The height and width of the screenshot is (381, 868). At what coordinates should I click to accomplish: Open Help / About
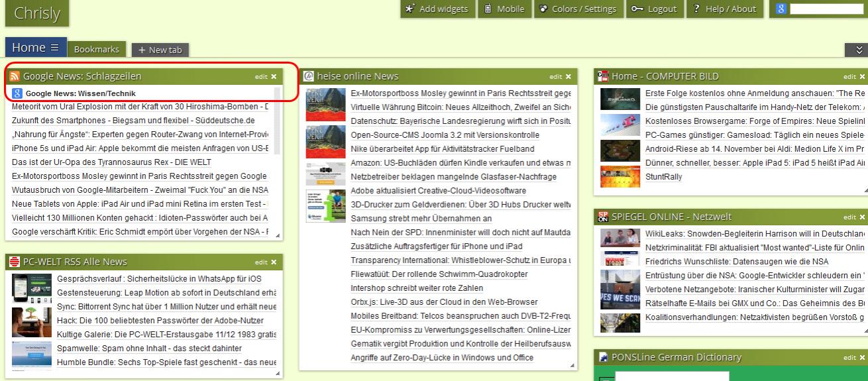(x=725, y=9)
